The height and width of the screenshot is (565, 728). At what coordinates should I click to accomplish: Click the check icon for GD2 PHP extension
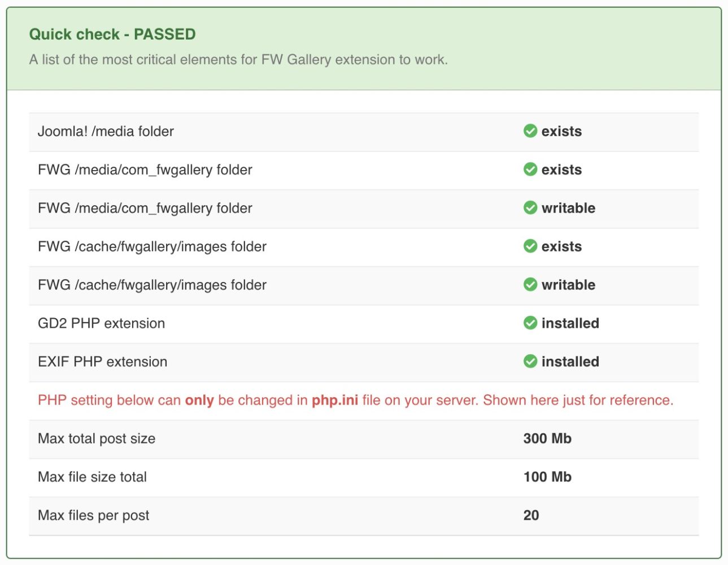(x=530, y=323)
